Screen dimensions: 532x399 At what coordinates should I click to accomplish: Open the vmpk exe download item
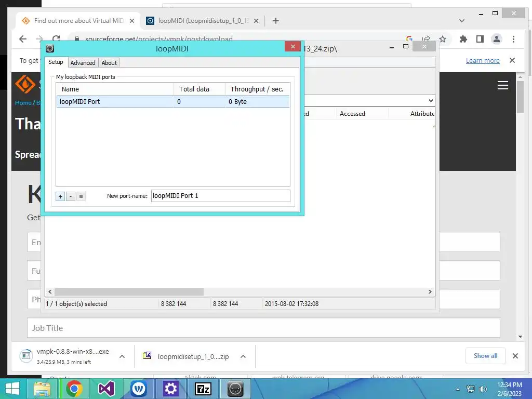point(65,356)
